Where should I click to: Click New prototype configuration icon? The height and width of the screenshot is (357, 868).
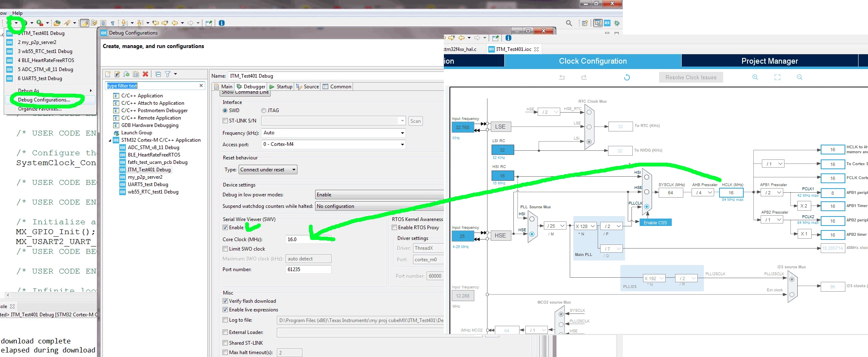pos(117,74)
